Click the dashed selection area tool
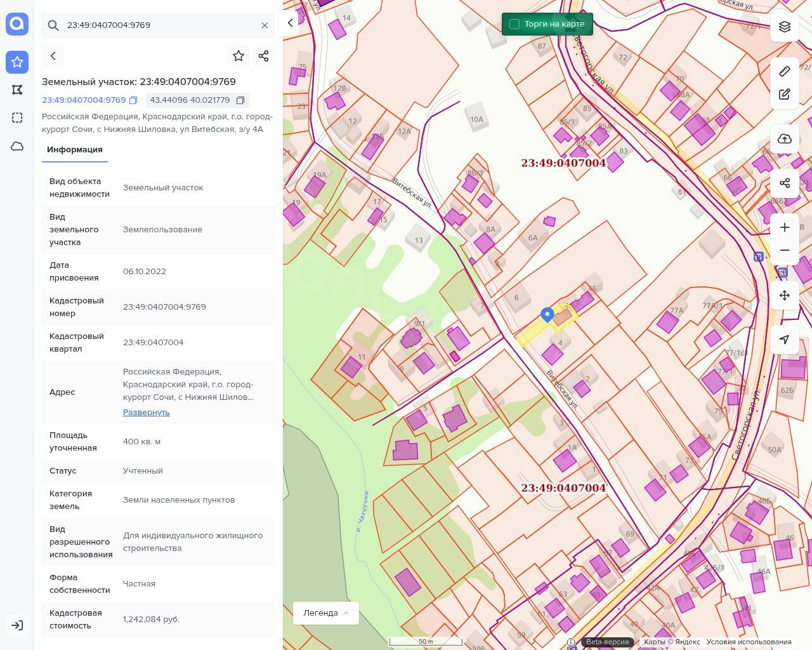Screen dimensions: 812x650 pyautogui.click(x=17, y=117)
